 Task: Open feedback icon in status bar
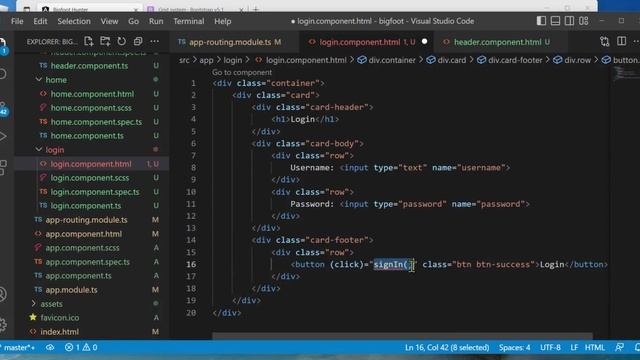tap(619, 347)
